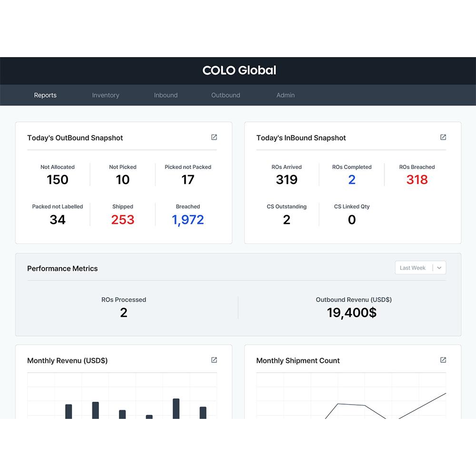
Task: Open Today's InBound Snapshot expand icon
Action: pyautogui.click(x=443, y=137)
